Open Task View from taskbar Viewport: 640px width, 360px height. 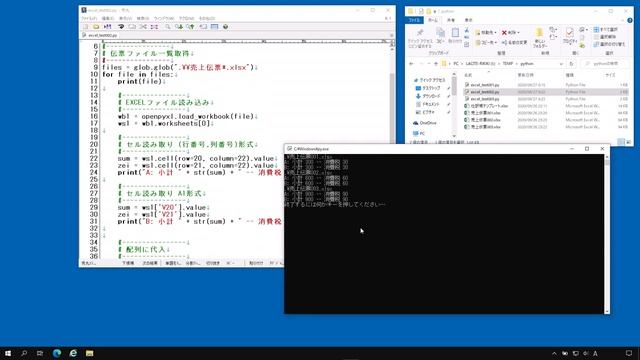tap(40, 353)
